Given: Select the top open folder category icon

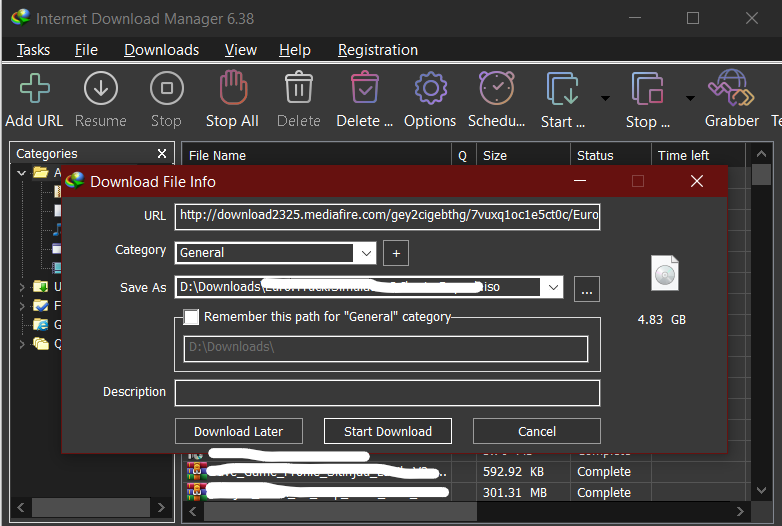Looking at the screenshot, I should pyautogui.click(x=40, y=173).
